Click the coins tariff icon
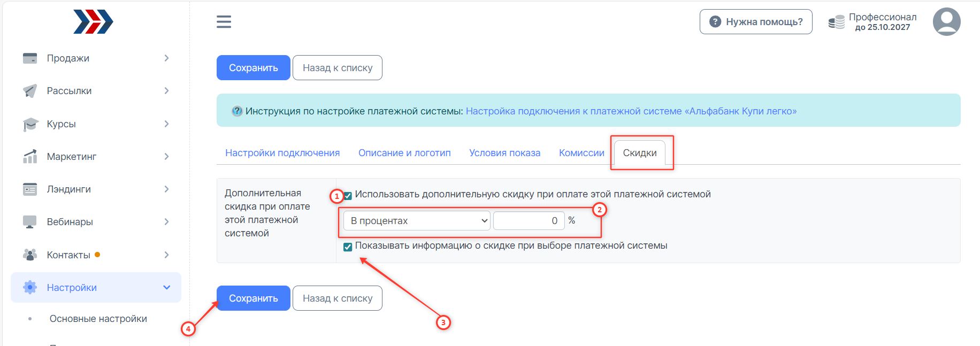The width and height of the screenshot is (980, 346). (x=836, y=22)
